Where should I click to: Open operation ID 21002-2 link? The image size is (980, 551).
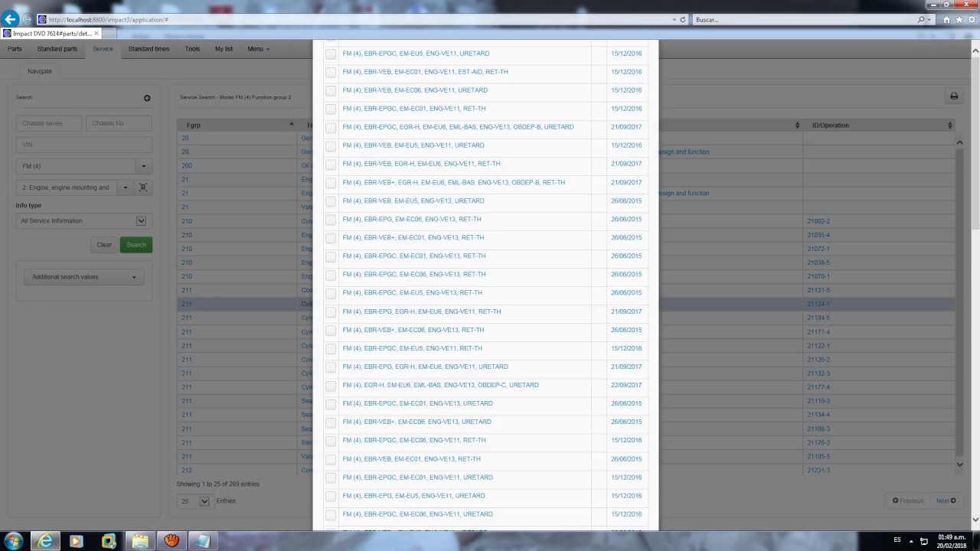(x=818, y=221)
